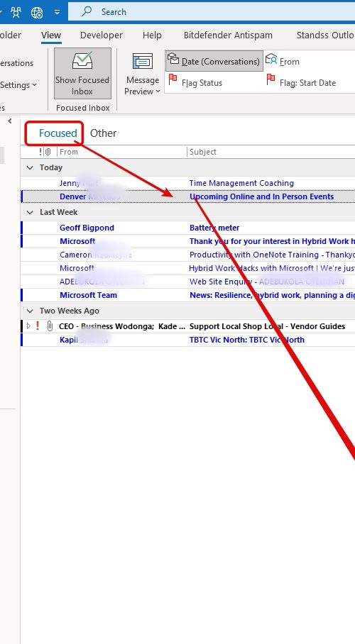The image size is (355, 644).
Task: Arrange by Flag Status
Action: pyautogui.click(x=195, y=82)
